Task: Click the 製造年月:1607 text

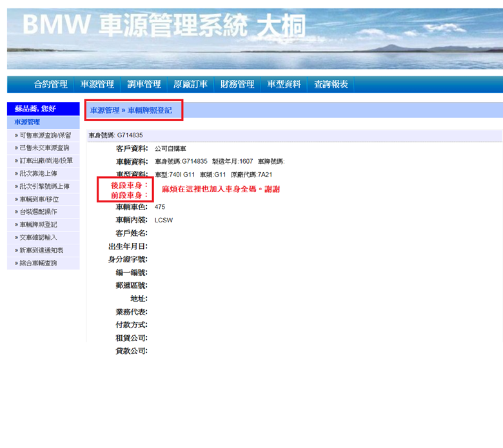Action: (x=233, y=161)
